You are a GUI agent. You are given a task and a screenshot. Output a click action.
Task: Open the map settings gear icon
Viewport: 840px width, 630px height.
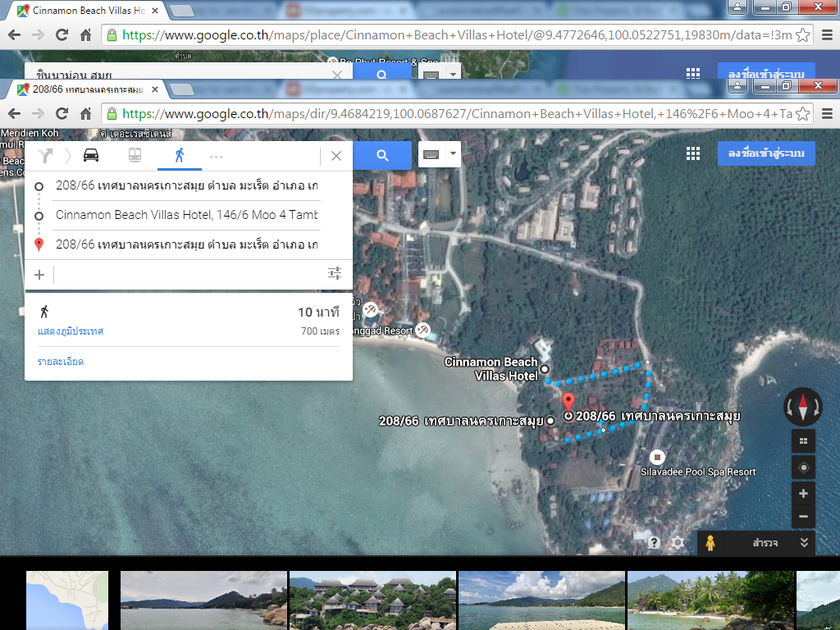678,543
